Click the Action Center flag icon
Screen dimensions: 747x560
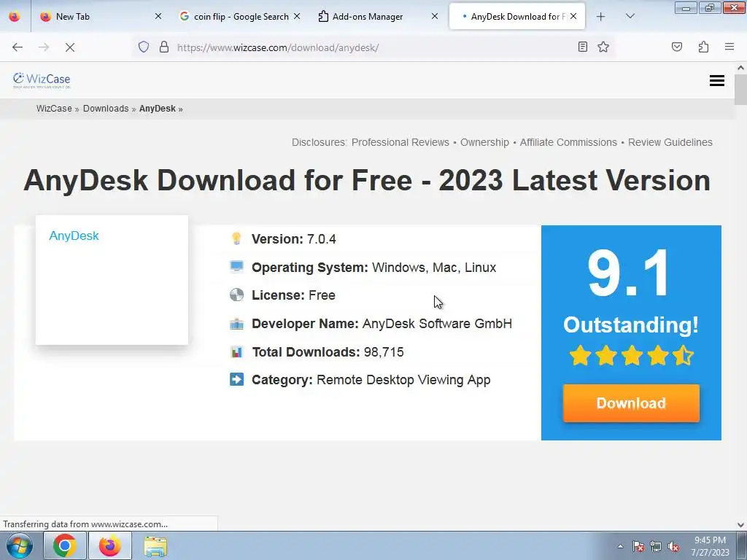(638, 546)
